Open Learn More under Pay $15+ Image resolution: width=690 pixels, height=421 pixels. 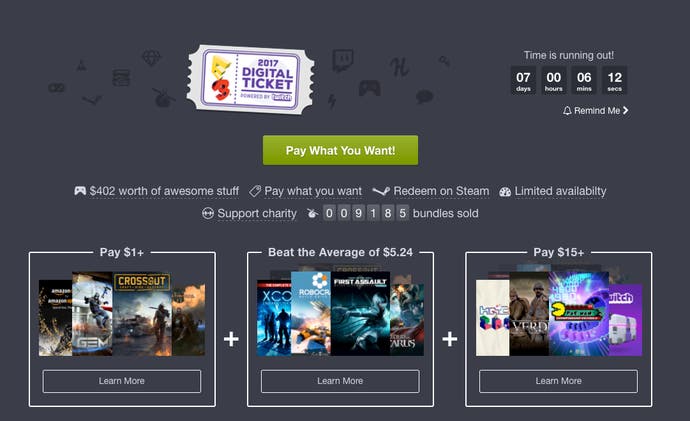(x=558, y=381)
